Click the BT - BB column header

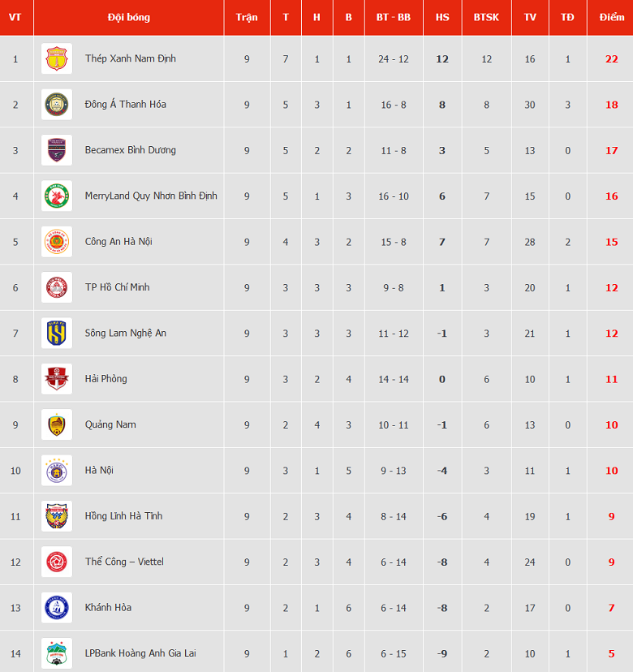pos(393,17)
